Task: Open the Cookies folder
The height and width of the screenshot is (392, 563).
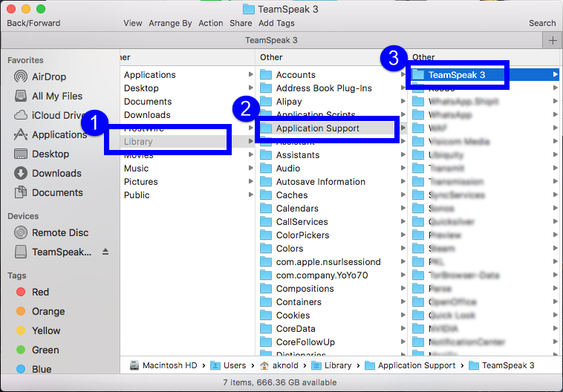Action: coord(331,316)
